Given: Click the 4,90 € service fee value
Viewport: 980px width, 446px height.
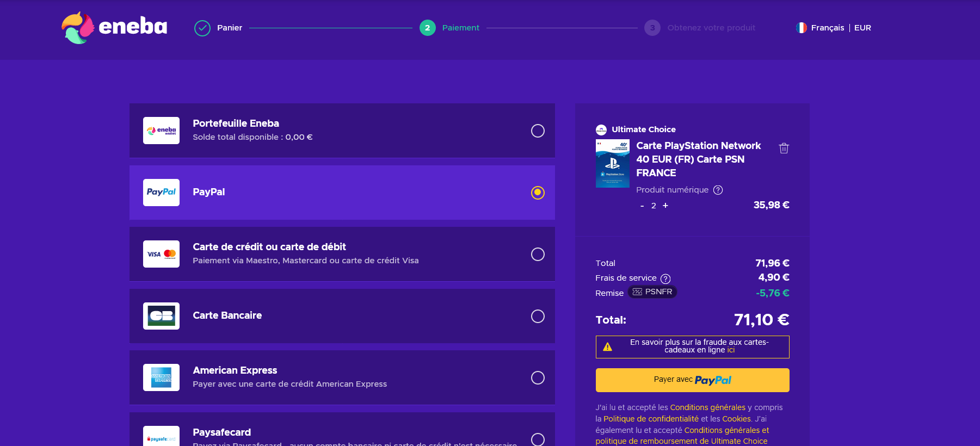Looking at the screenshot, I should pyautogui.click(x=774, y=277).
